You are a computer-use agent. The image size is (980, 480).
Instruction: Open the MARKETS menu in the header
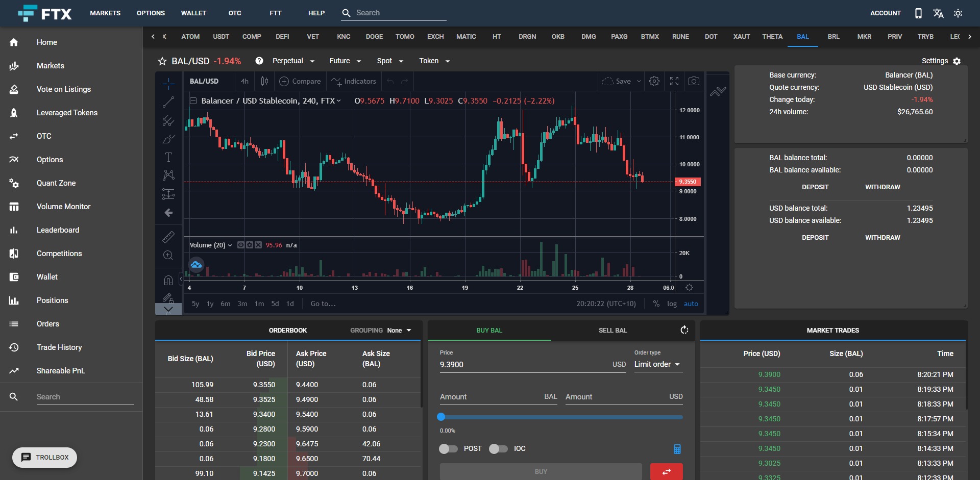(x=105, y=13)
